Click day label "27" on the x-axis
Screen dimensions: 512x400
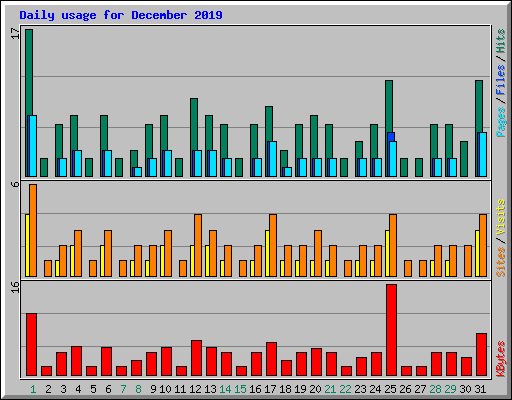420,389
